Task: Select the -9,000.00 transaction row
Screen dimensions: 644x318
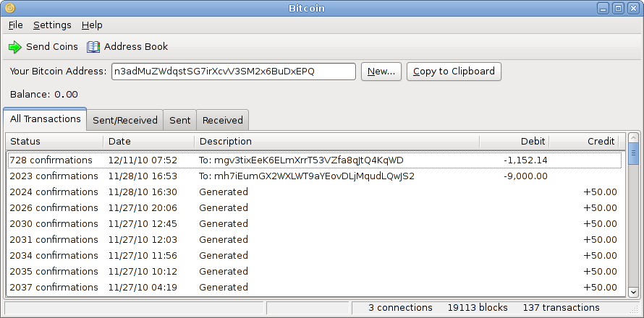Action: point(315,176)
